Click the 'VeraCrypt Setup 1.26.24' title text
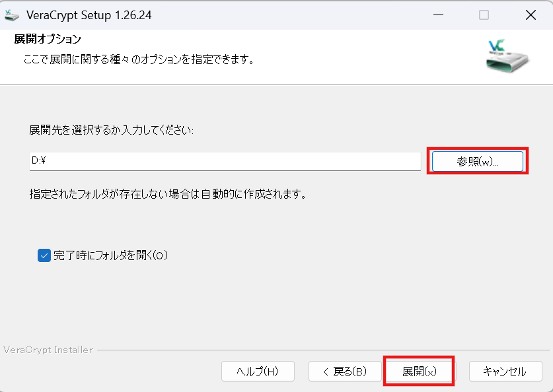The height and width of the screenshot is (392, 553). [89, 15]
